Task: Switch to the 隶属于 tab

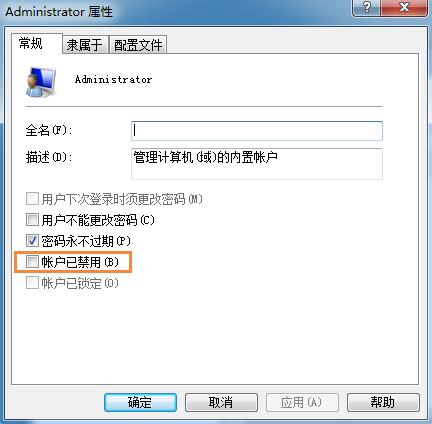Action: (84, 45)
